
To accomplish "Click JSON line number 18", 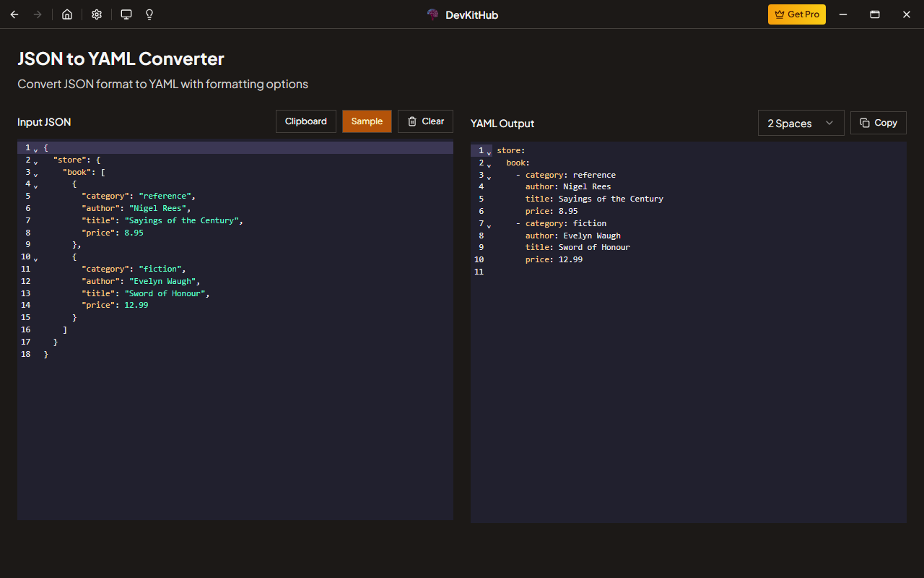I will coord(26,354).
